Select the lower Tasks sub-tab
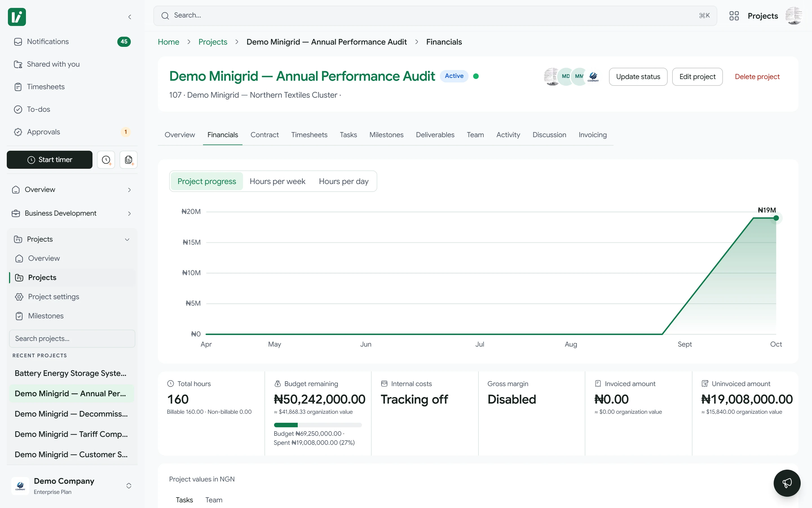 pos(184,500)
